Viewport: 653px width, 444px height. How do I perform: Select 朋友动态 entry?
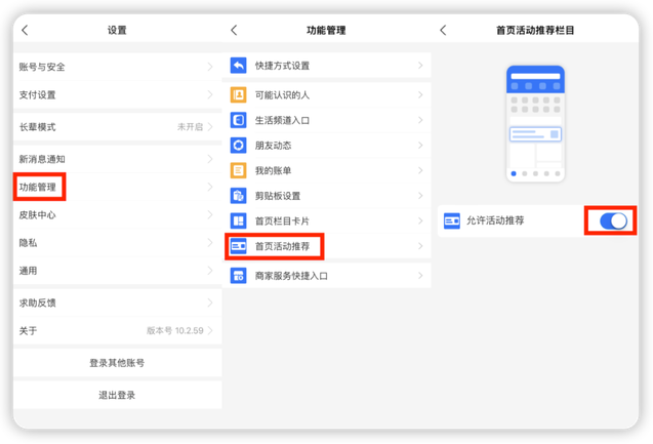[327, 145]
